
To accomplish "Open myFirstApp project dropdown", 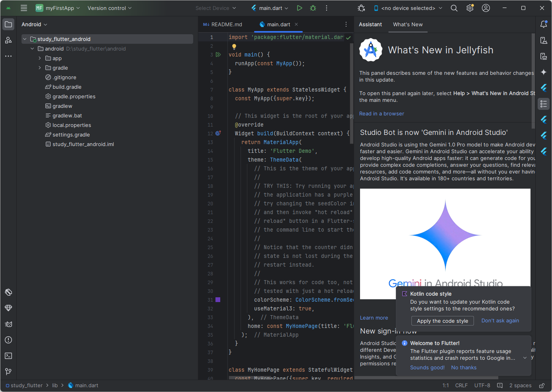I will (x=58, y=8).
